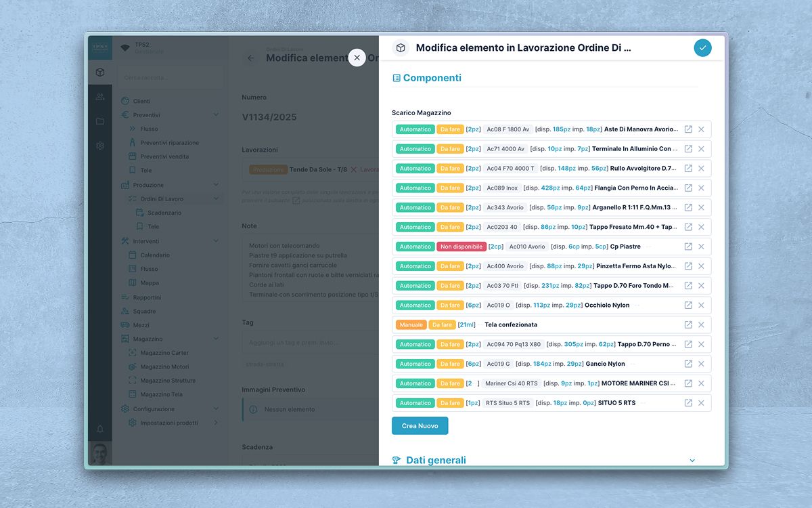Select Scadenzario under Ordini Di Lavoro
The width and height of the screenshot is (812, 508).
[164, 213]
